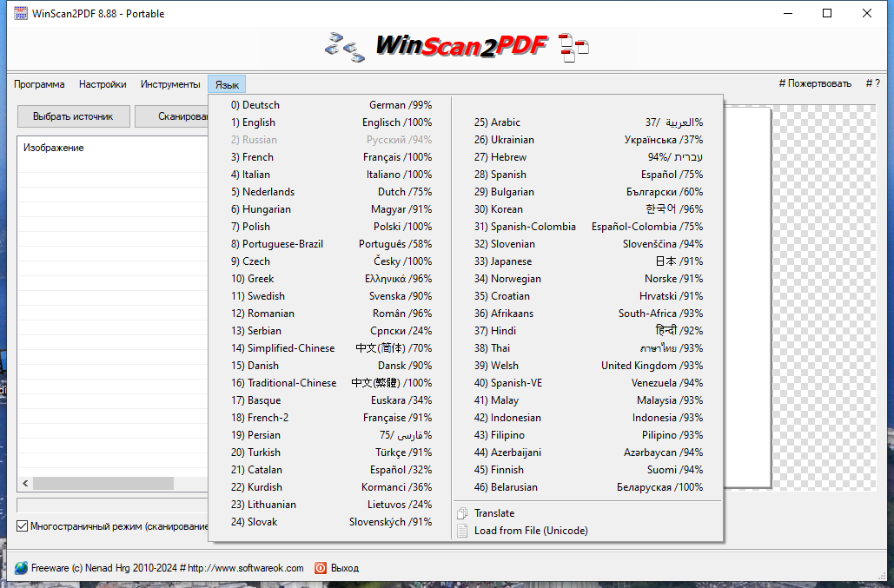This screenshot has width=894, height=588.
Task: Choose the 3) French language
Action: coord(331,157)
